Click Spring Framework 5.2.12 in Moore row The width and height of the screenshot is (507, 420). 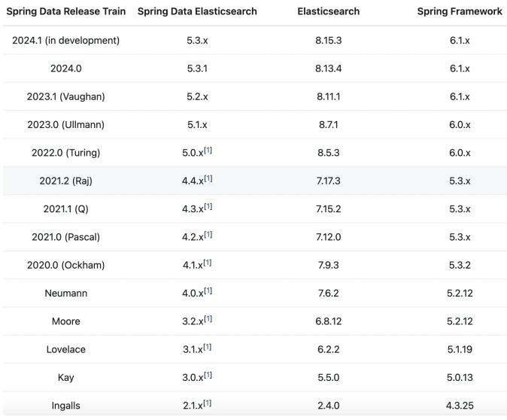(460, 321)
